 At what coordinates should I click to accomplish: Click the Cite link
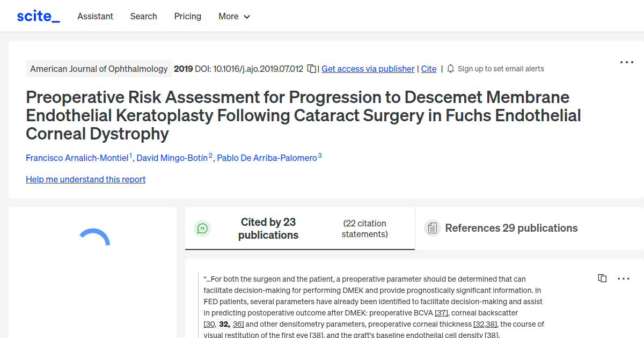click(x=429, y=69)
